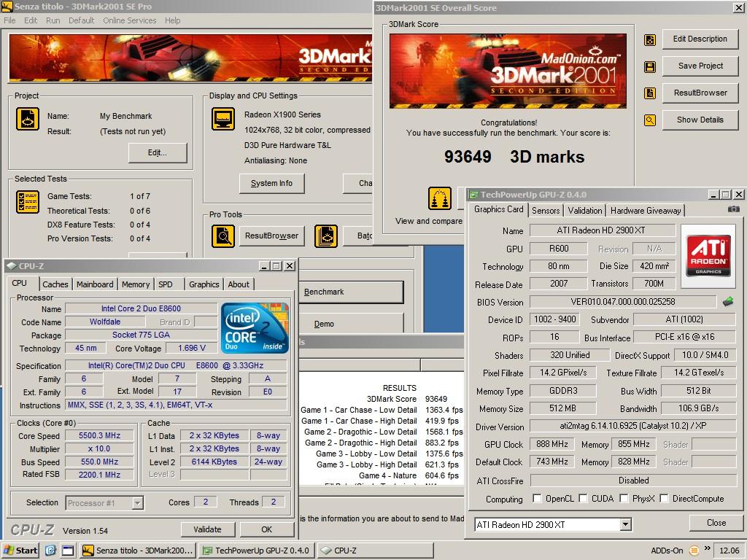Enable the OpenCL checkbox in GPU-Z
This screenshot has height=560, width=747.
pyautogui.click(x=537, y=498)
